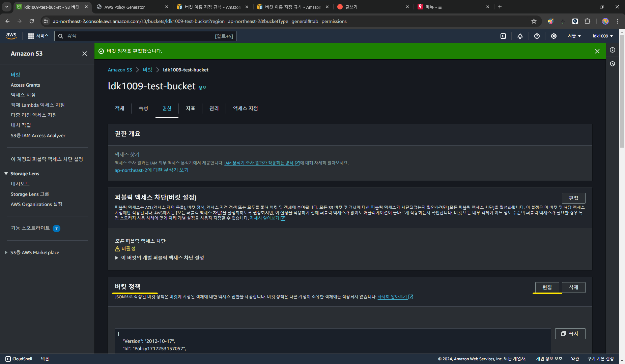Open the browser extensions puzzle icon

tap(587, 21)
